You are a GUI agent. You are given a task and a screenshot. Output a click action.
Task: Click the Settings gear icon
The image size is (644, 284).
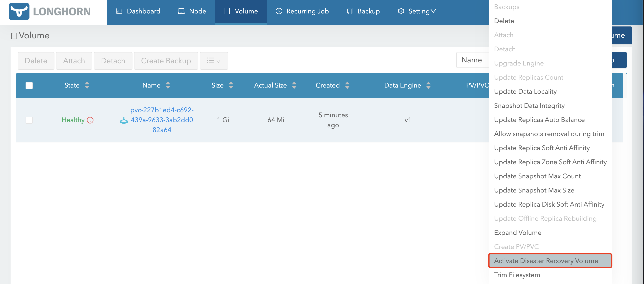[401, 11]
